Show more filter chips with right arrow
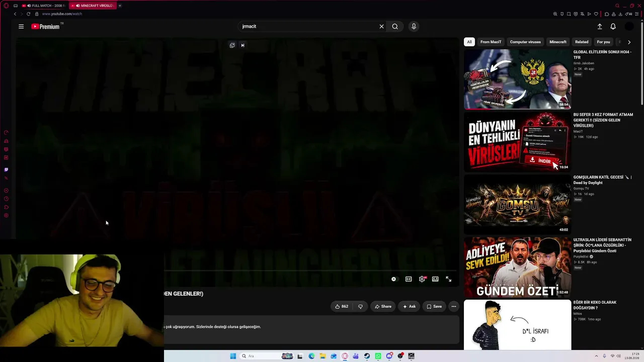This screenshot has height=362, width=644. [x=629, y=42]
